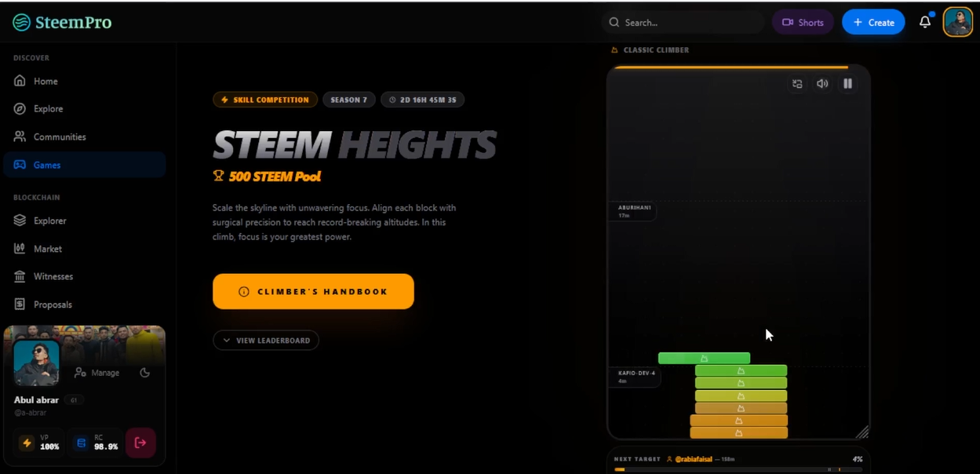Image resolution: width=980 pixels, height=474 pixels.
Task: Click the 4% target progress value
Action: 858,459
